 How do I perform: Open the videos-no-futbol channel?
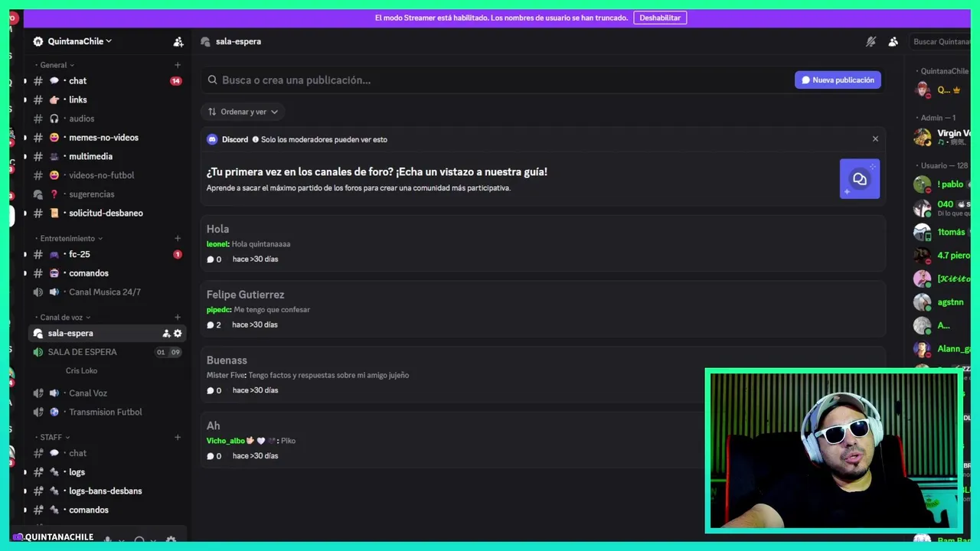coord(107,175)
